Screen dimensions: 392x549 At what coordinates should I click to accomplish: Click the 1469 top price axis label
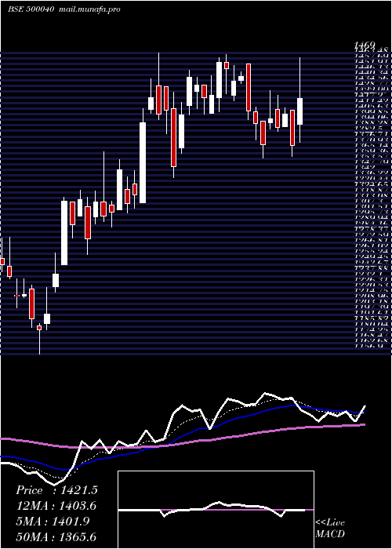(x=365, y=45)
